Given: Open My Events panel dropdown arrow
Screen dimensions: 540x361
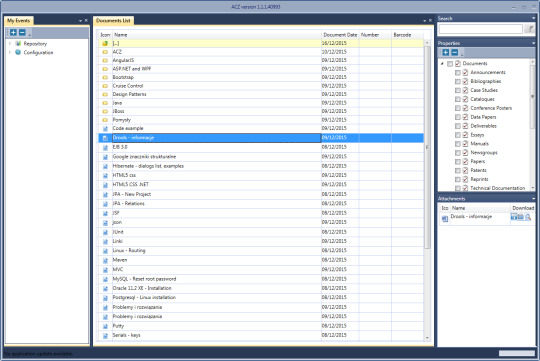Looking at the screenshot, I should [x=80, y=21].
